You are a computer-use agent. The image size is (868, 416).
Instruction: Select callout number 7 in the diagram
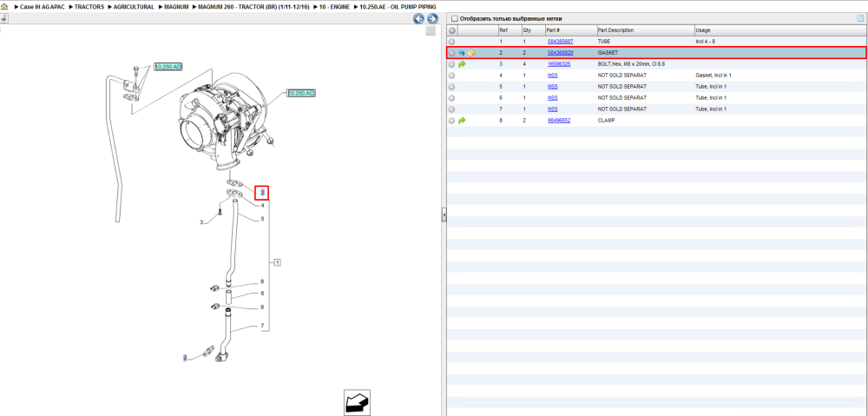(262, 326)
